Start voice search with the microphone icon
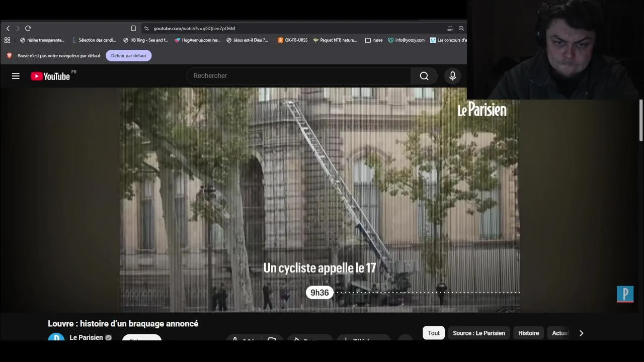Viewport: 644px width, 362px height. tap(453, 76)
